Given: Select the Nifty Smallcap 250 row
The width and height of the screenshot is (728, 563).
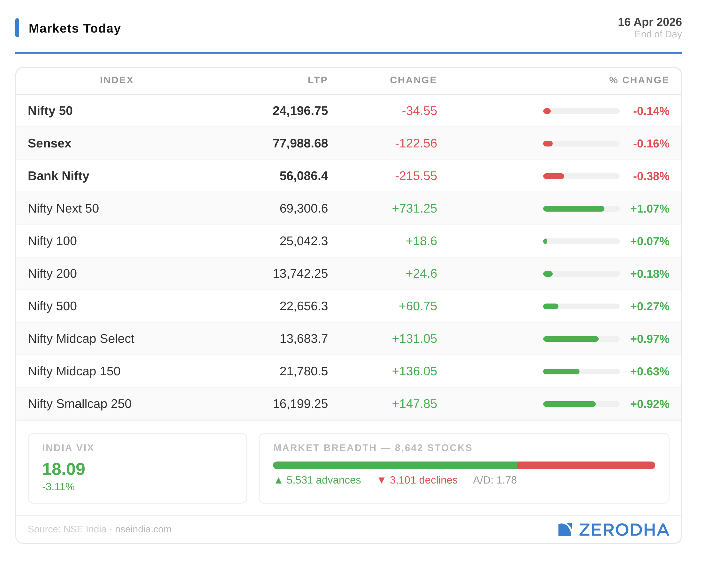Looking at the screenshot, I should pyautogui.click(x=80, y=404).
